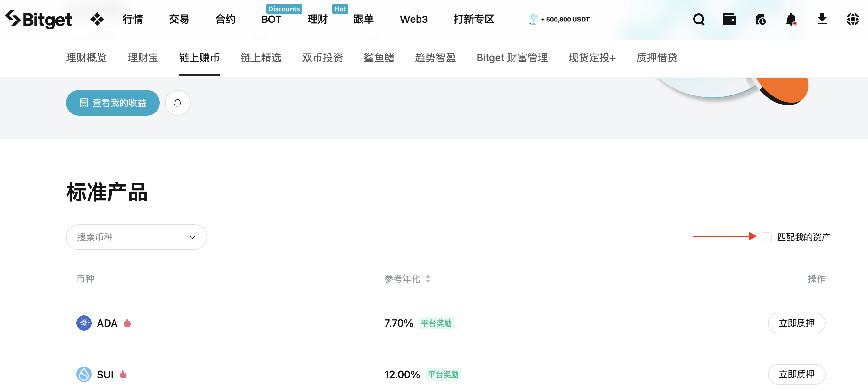Switch to the 理财概览 tab
This screenshot has width=868, height=390.
pyautogui.click(x=87, y=58)
